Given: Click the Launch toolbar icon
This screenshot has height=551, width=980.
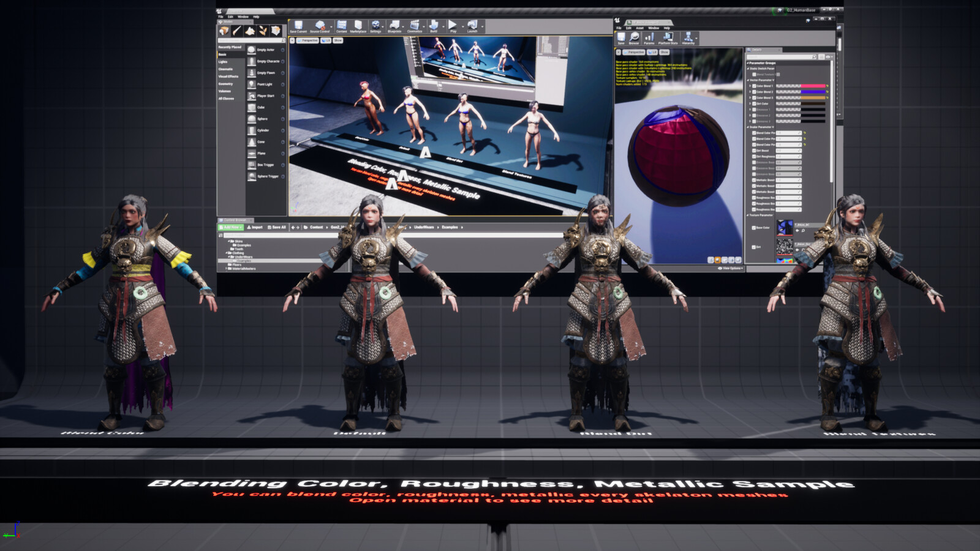Looking at the screenshot, I should (x=472, y=26).
